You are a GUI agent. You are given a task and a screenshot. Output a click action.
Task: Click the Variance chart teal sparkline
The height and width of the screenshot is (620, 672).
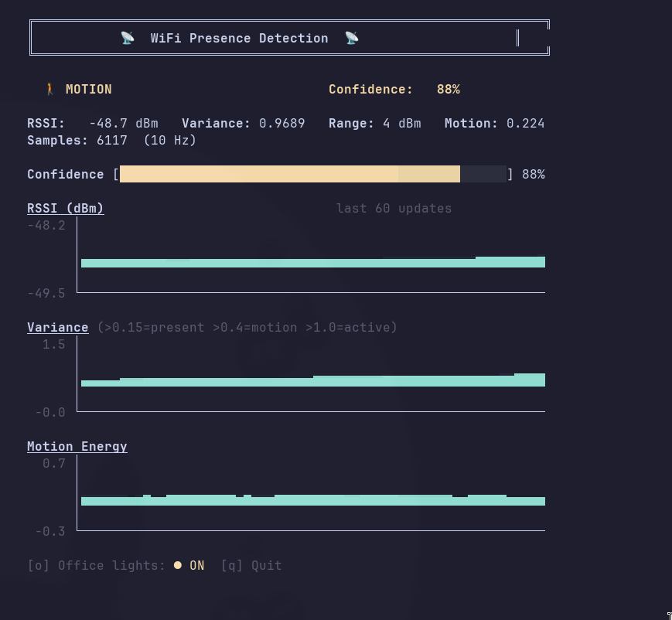click(x=313, y=380)
